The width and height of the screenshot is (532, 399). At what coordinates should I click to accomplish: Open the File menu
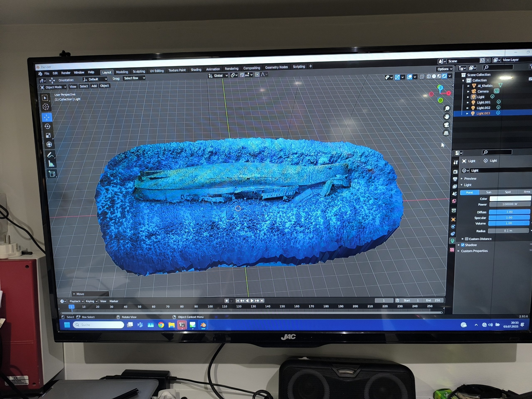(47, 73)
